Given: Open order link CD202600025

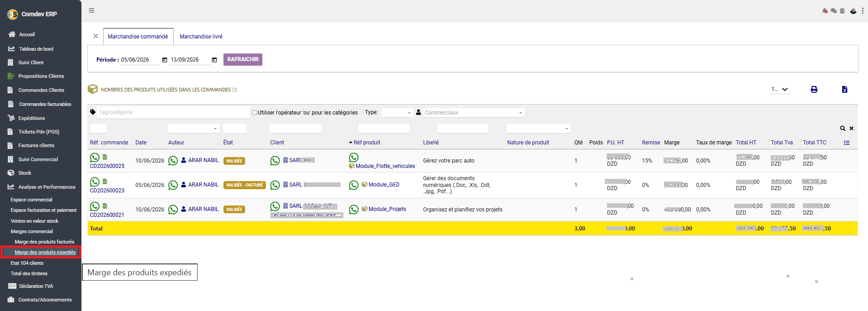Looking at the screenshot, I should (107, 166).
